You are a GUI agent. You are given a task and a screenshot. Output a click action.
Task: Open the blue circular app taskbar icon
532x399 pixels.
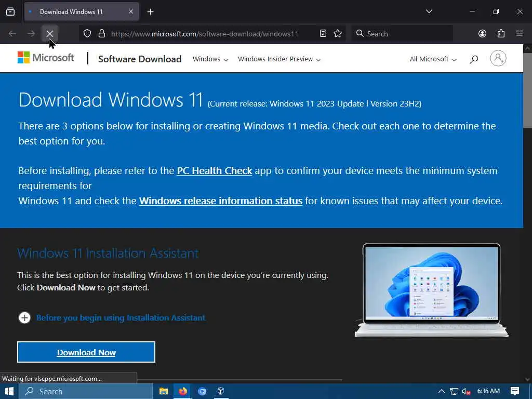click(202, 391)
